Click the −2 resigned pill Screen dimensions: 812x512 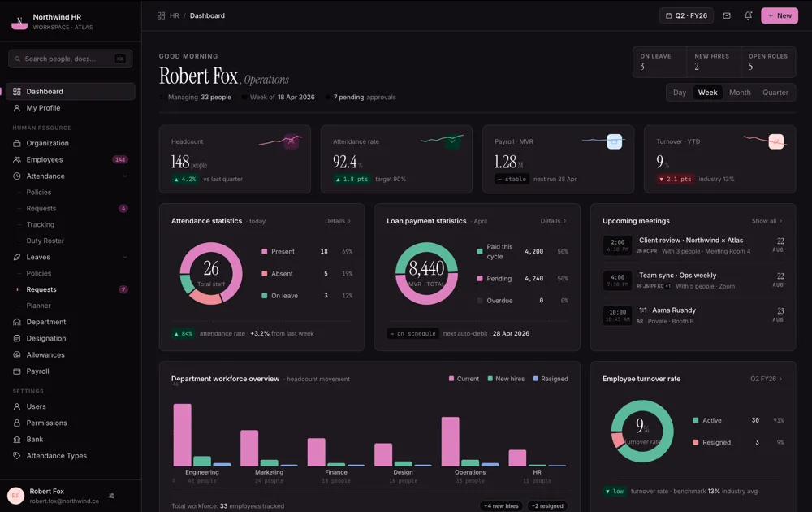point(547,505)
